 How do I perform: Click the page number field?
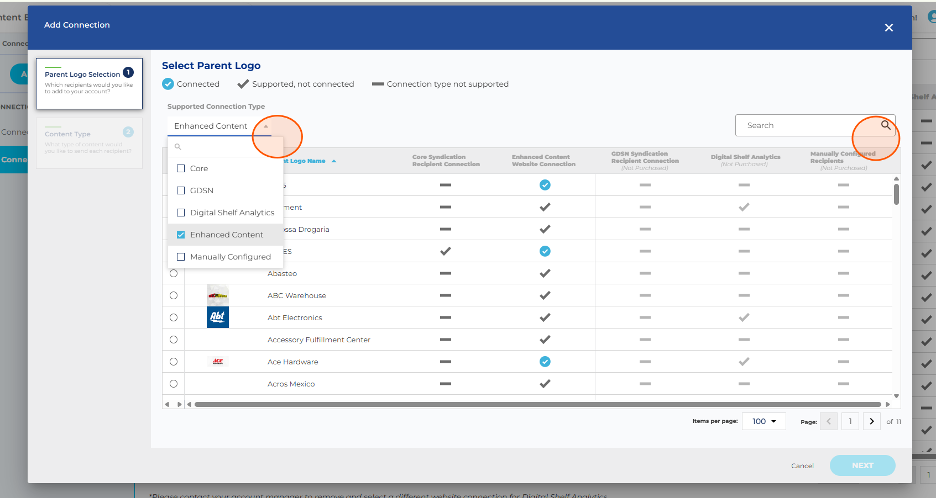(850, 421)
